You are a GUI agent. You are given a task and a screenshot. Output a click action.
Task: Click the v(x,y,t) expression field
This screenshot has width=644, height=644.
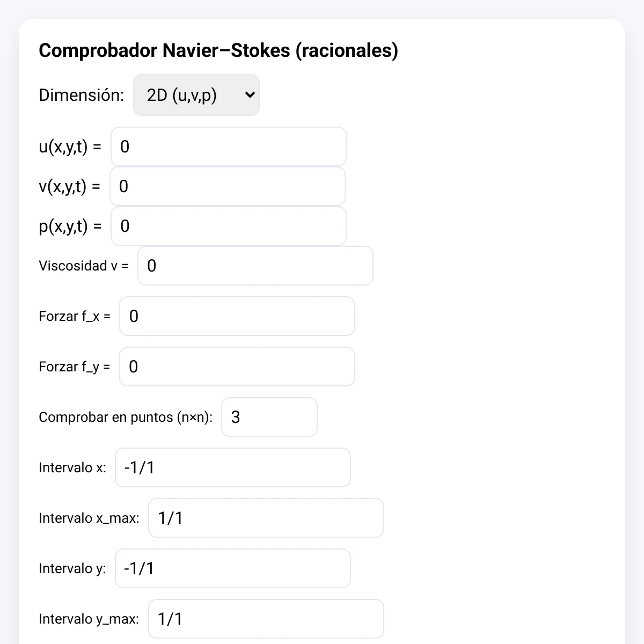tap(228, 186)
